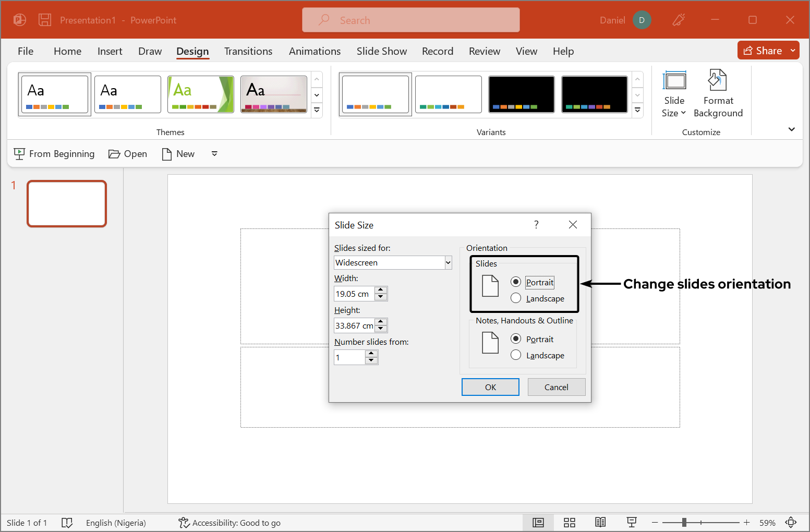This screenshot has width=810, height=532.
Task: Confirm with the OK button
Action: pos(490,387)
